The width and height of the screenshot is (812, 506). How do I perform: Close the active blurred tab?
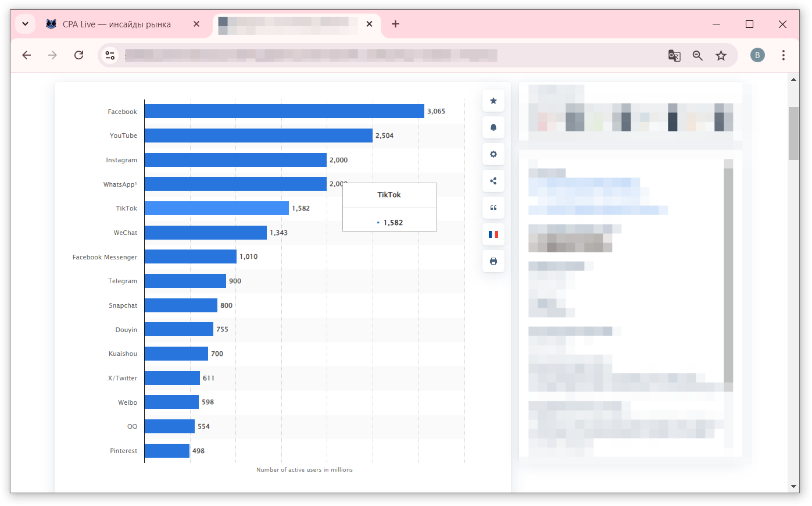(369, 24)
